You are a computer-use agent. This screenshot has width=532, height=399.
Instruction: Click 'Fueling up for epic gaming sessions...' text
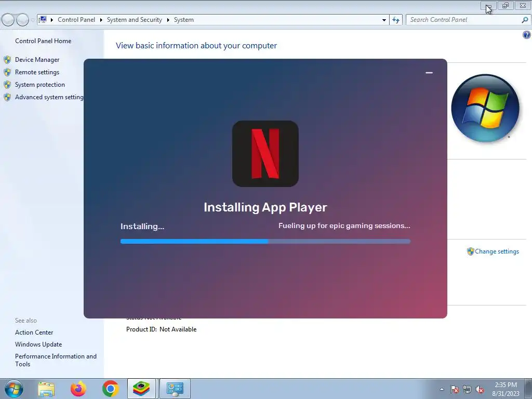[x=344, y=225]
